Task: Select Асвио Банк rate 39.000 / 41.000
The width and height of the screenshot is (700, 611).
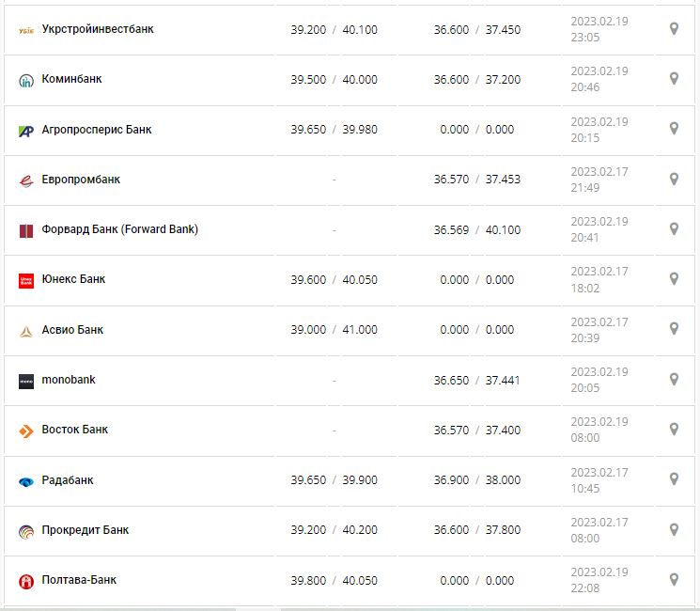Action: click(x=334, y=330)
